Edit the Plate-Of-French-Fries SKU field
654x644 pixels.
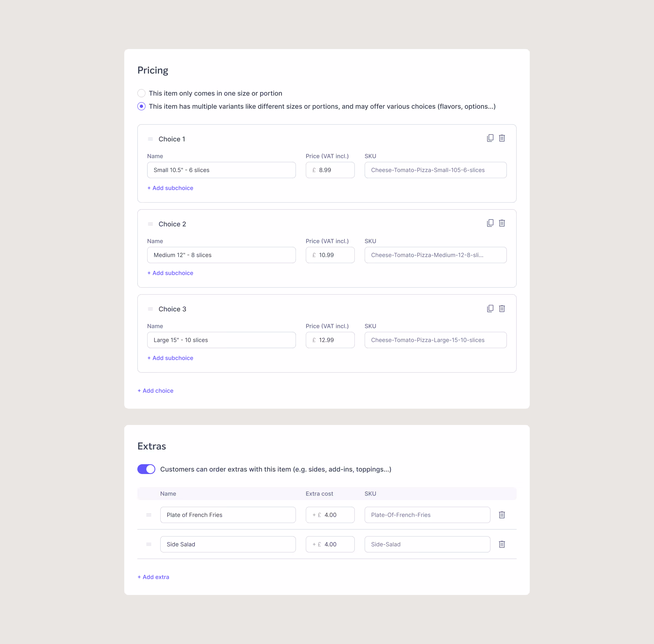[x=427, y=515]
